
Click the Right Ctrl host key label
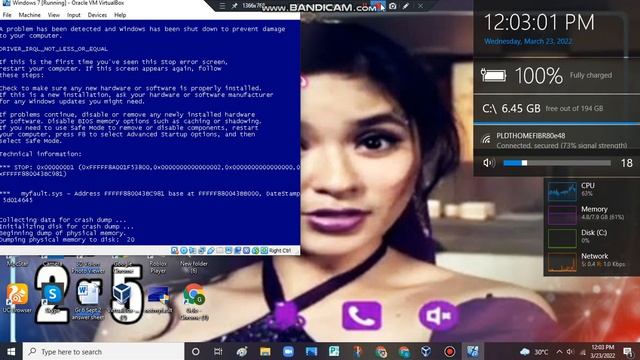280,250
